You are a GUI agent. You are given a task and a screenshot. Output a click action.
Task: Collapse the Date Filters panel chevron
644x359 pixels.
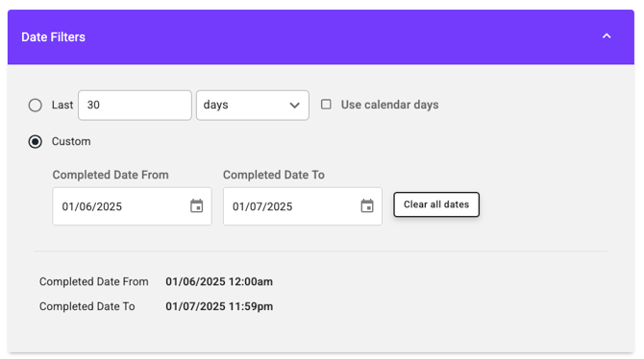607,36
